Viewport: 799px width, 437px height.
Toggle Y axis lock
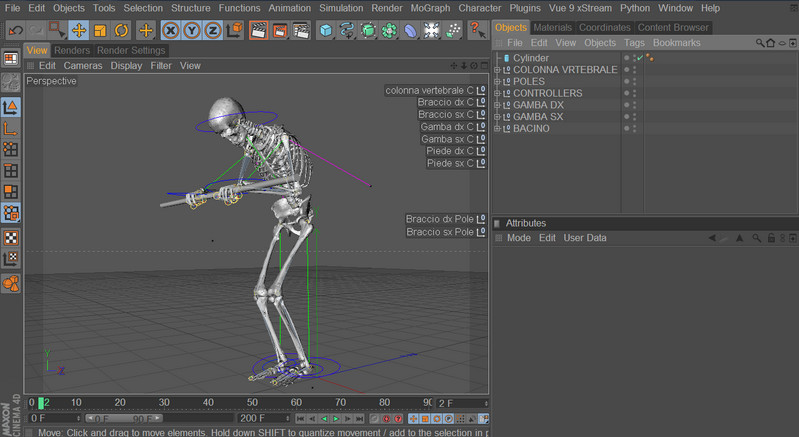[192, 30]
